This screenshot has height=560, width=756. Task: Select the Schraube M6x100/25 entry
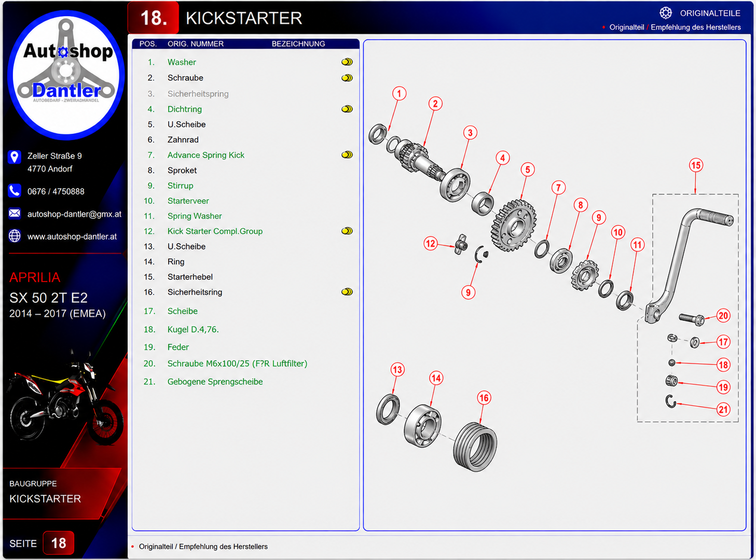tap(237, 364)
